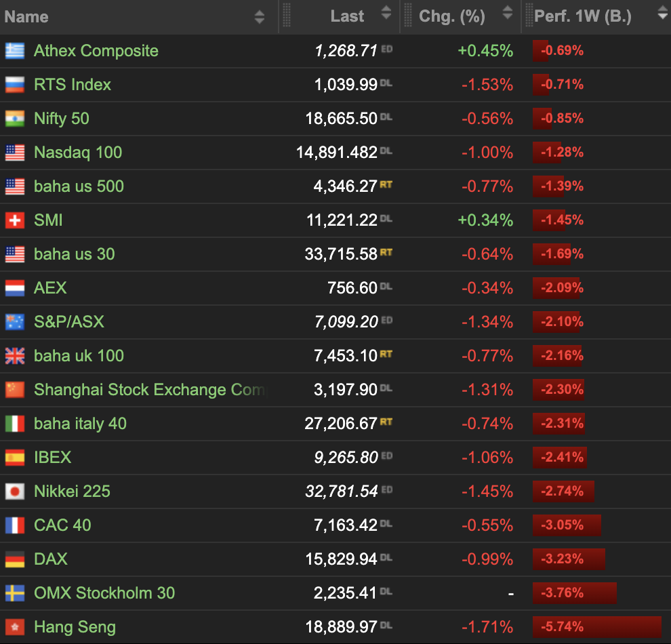Click the US flag beside baha us 30
This screenshot has height=644, width=671.
pos(14,254)
